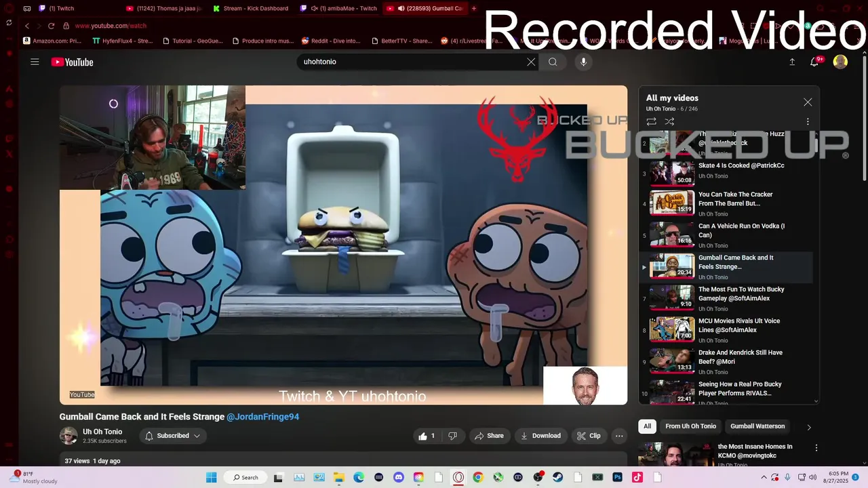Switch to amibaMae - Twitch tab
Viewport: 868px width, 488px height.
coord(339,9)
